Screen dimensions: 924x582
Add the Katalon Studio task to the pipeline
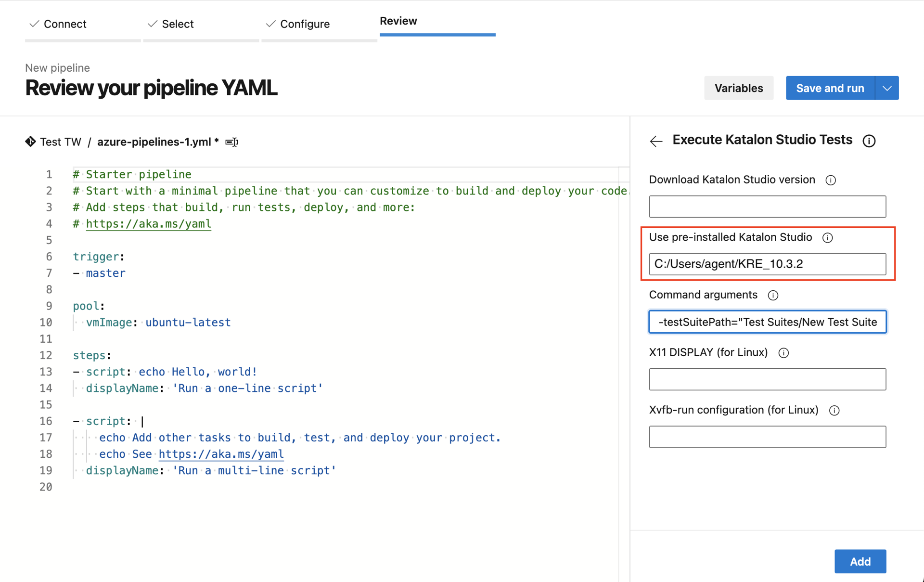click(x=860, y=561)
